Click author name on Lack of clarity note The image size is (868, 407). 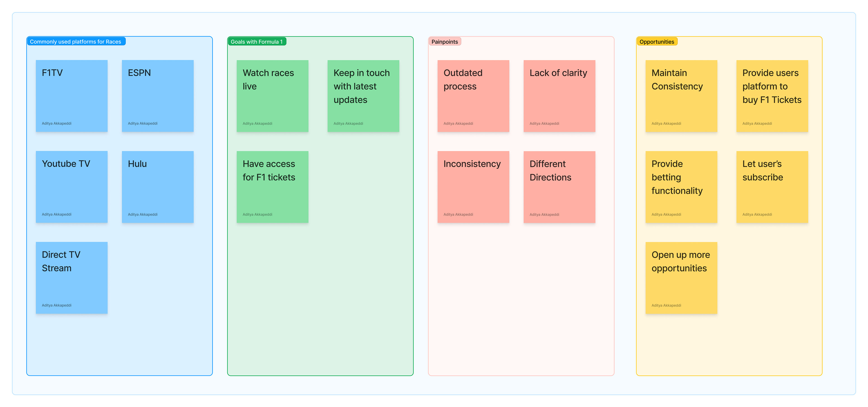(544, 124)
